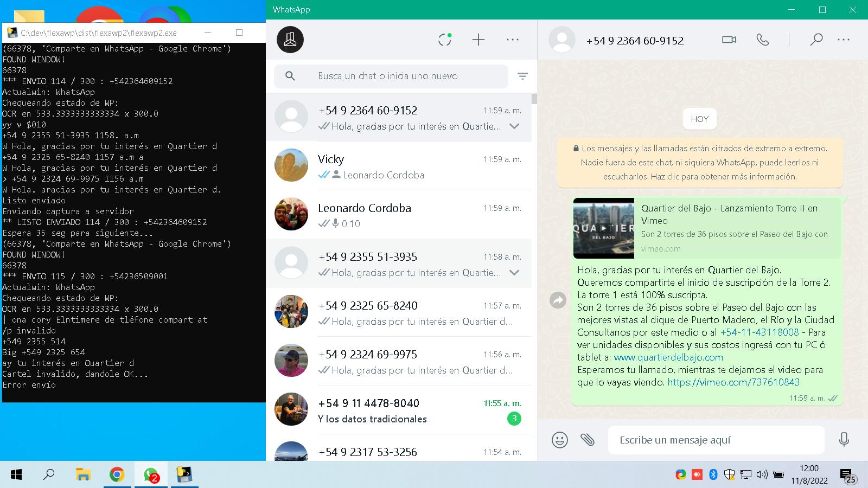Open Windows taskbar search
Image resolution: width=868 pixels, height=488 pixels.
tap(49, 474)
